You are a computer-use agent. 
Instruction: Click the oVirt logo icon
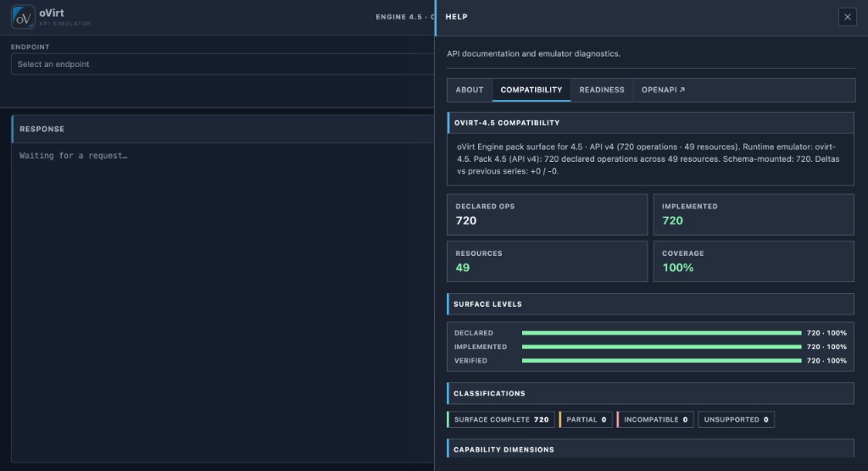pyautogui.click(x=23, y=17)
